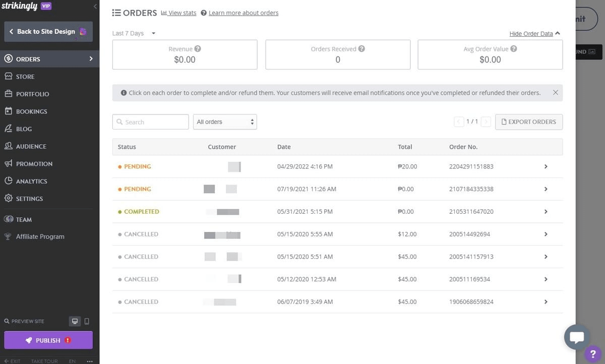
Task: Expand order 2204291151883 details
Action: 546,166
